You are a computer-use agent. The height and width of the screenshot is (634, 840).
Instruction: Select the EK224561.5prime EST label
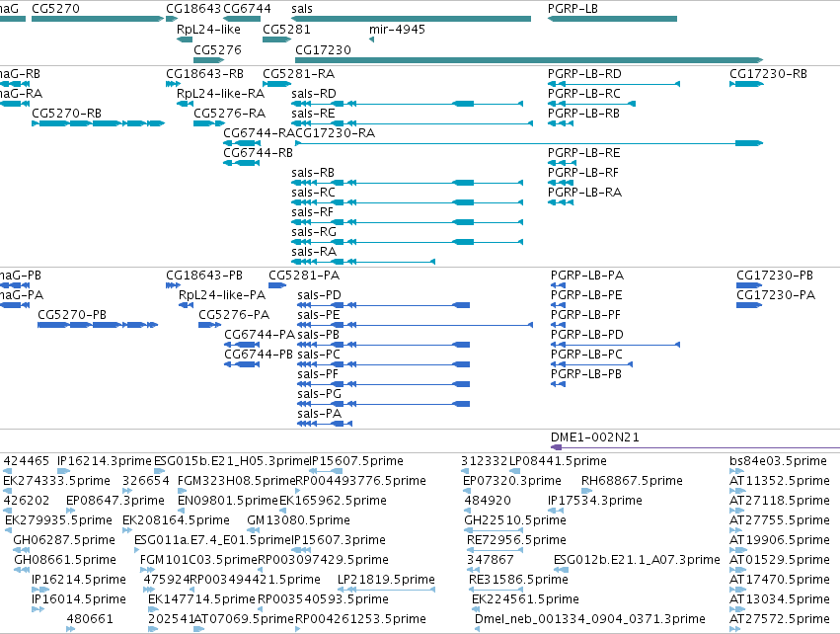(x=525, y=599)
